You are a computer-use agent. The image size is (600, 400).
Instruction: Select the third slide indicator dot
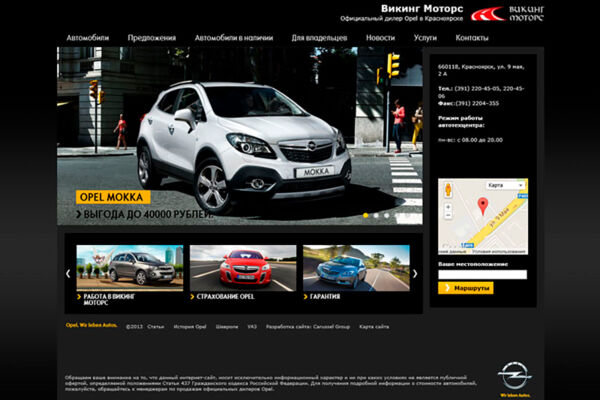pos(386,216)
